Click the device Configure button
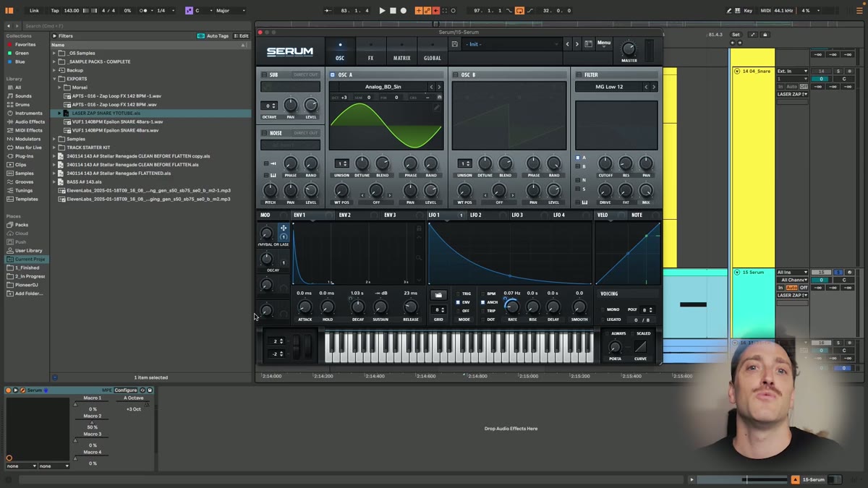This screenshot has height=488, width=868. (x=126, y=390)
